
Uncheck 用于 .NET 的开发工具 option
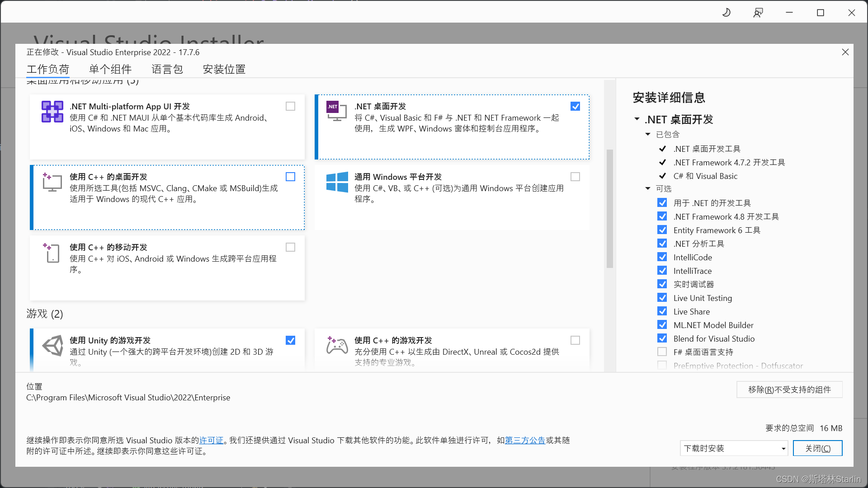click(662, 203)
